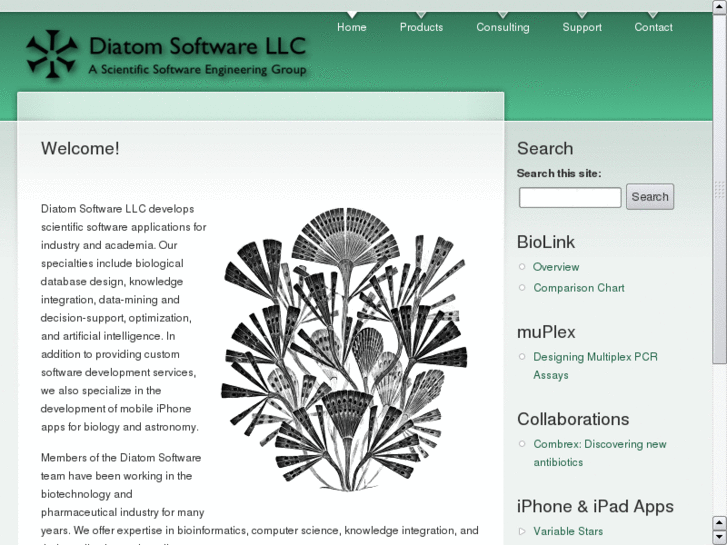Open the Variable Stars link
This screenshot has height=545, width=727.
[568, 531]
